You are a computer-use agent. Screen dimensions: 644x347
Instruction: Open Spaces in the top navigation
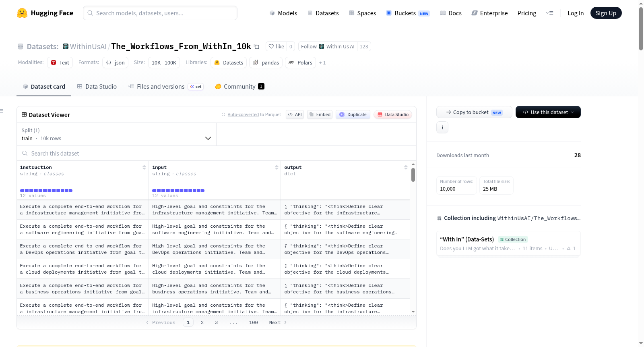tap(363, 13)
